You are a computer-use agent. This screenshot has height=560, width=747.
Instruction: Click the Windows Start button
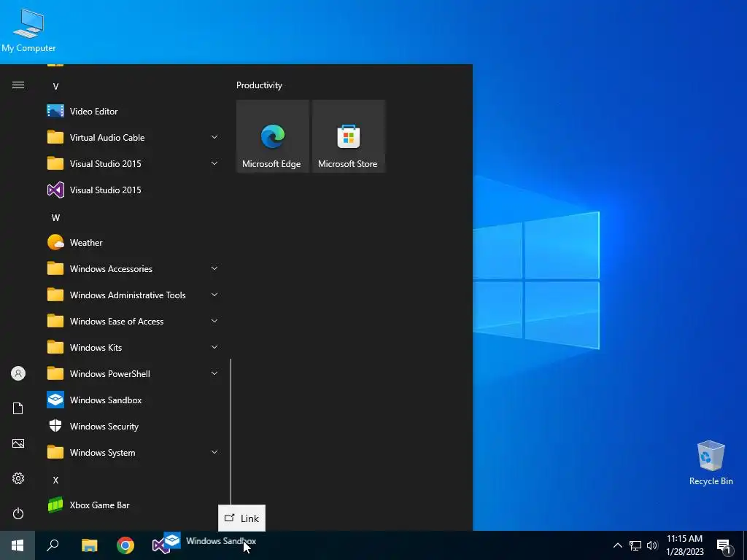[18, 545]
